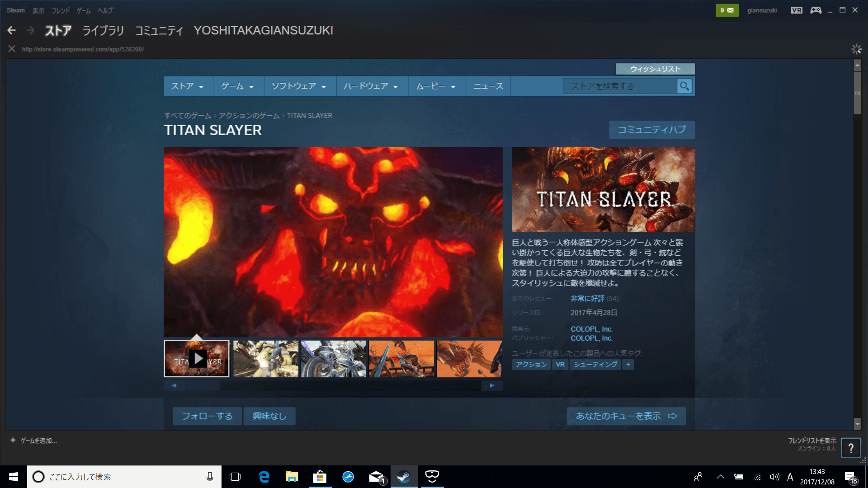This screenshot has height=488, width=868.
Task: Play the TITAN SLAYER trailer video
Action: (197, 359)
